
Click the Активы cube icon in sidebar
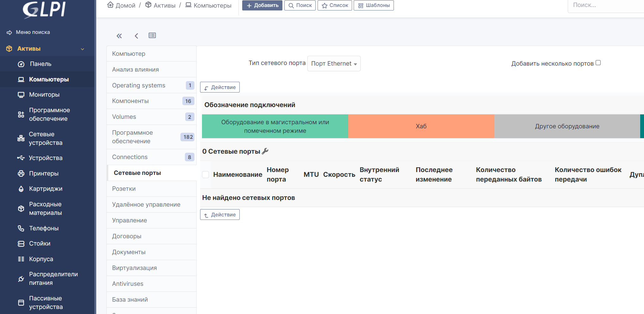(x=9, y=48)
